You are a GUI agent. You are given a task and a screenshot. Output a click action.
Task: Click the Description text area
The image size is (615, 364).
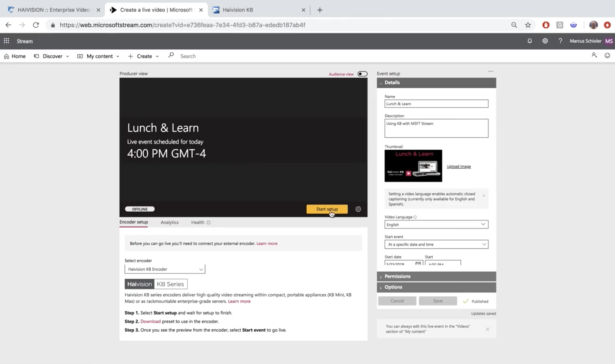(x=436, y=128)
